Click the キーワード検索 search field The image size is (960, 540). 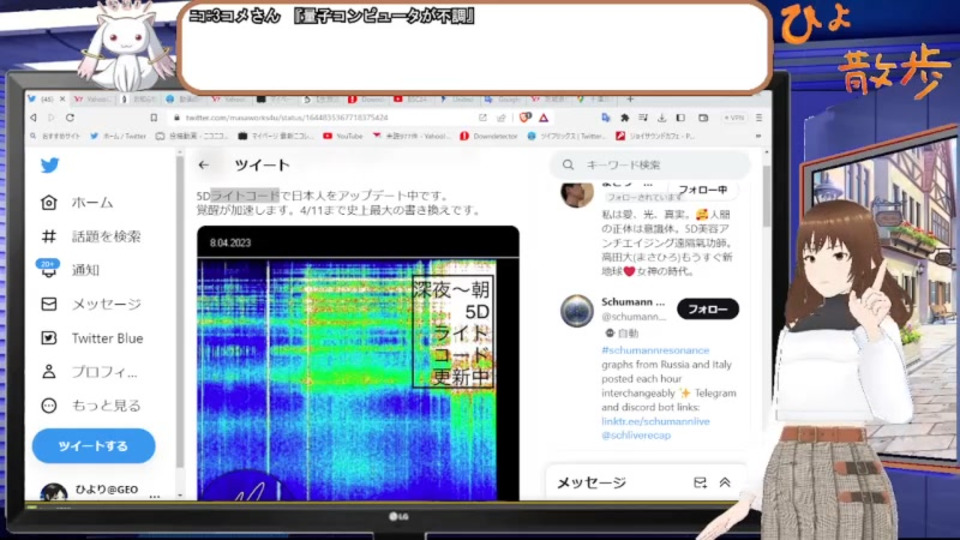650,165
